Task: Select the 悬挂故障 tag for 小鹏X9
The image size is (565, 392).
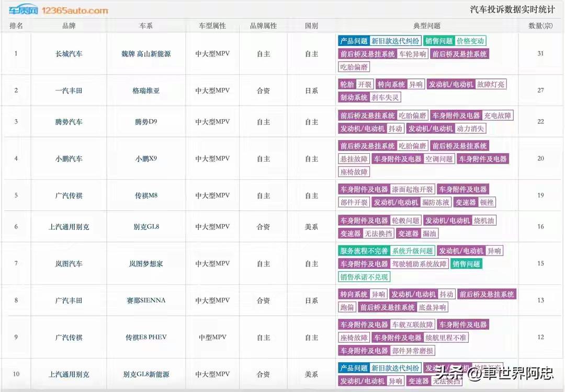Action: click(354, 159)
